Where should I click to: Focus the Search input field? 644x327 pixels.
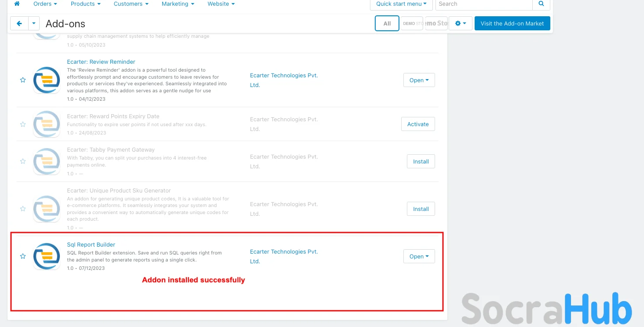click(484, 4)
